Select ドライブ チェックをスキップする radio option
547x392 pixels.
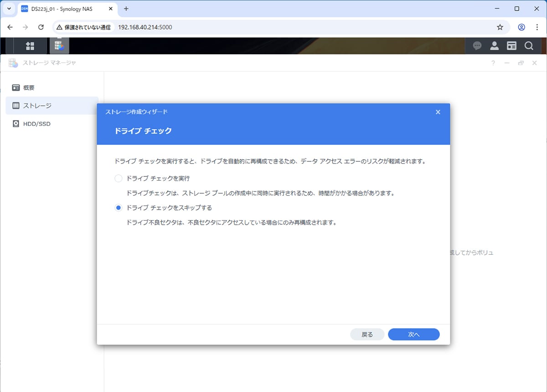119,207
